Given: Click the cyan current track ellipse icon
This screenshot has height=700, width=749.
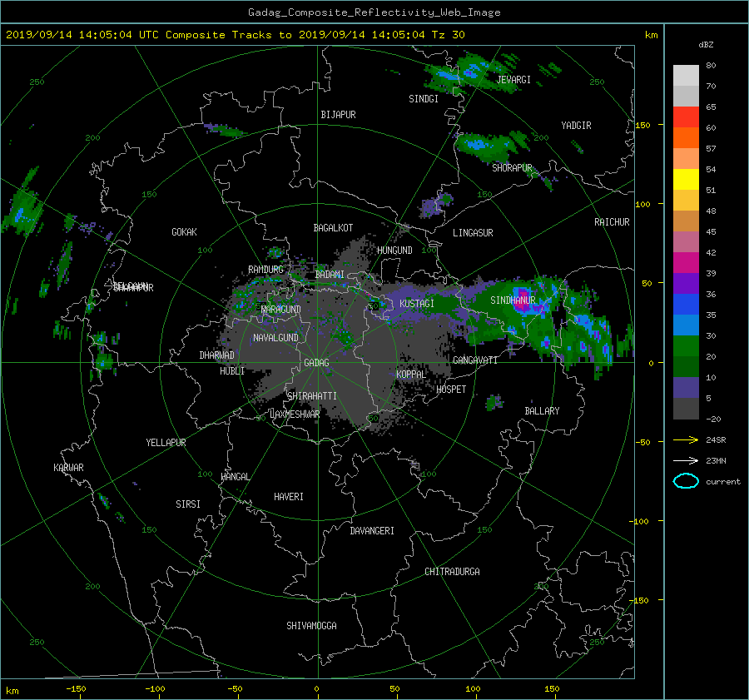Looking at the screenshot, I should 686,481.
